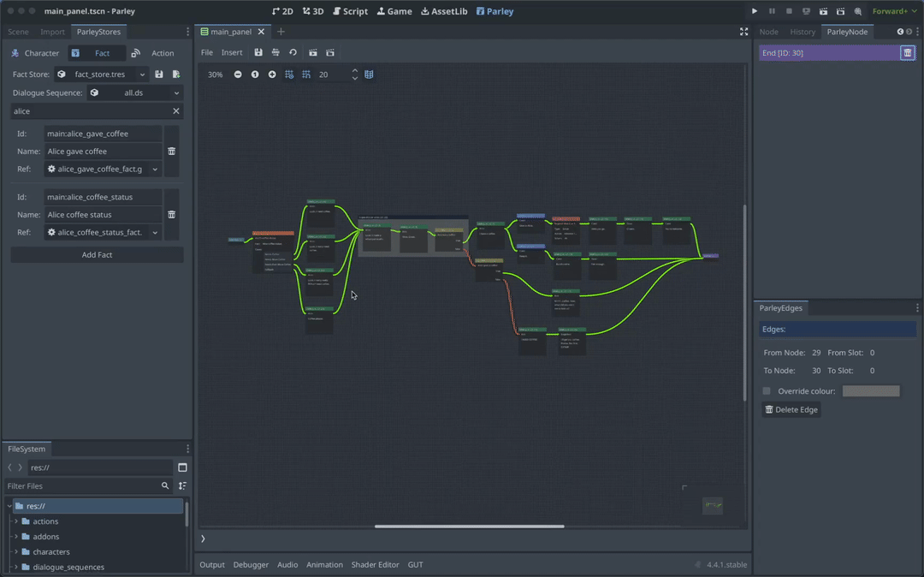Toggle distraction-free mode for the main panel
The height and width of the screenshot is (577, 924).
click(743, 32)
